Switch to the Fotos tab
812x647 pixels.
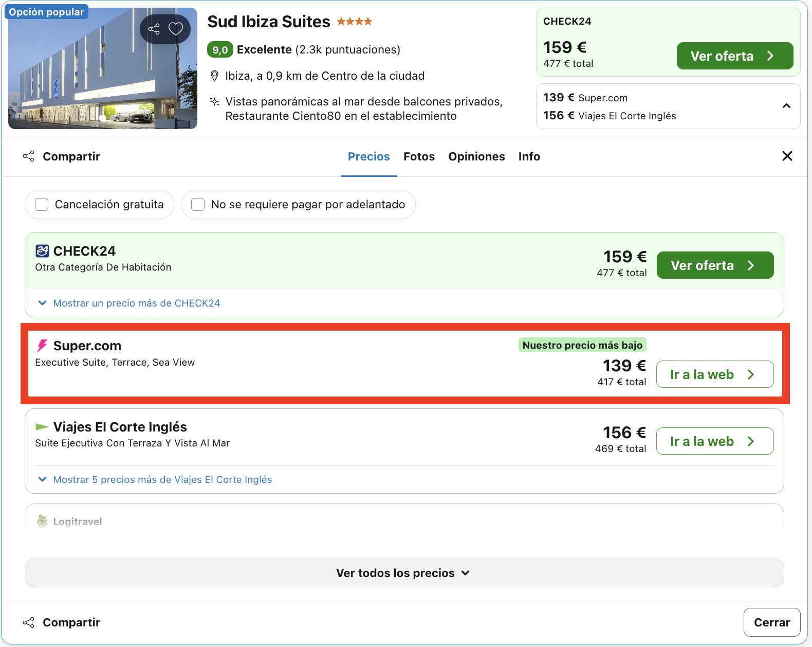[x=419, y=156]
